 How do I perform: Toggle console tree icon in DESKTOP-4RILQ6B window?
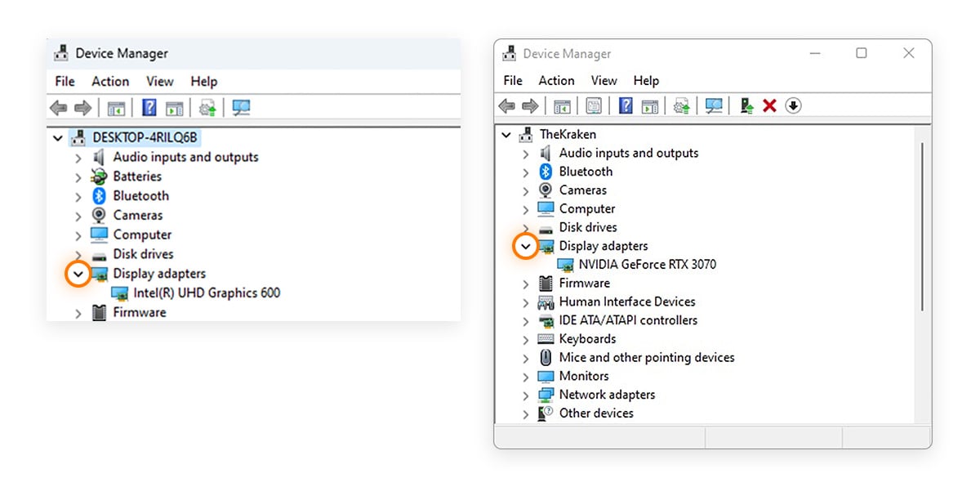pos(116,108)
